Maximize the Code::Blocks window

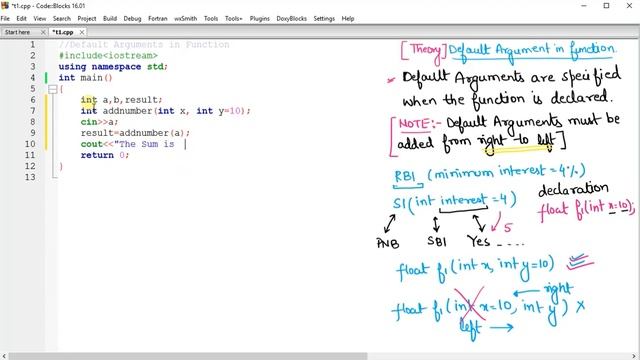click(x=607, y=5)
